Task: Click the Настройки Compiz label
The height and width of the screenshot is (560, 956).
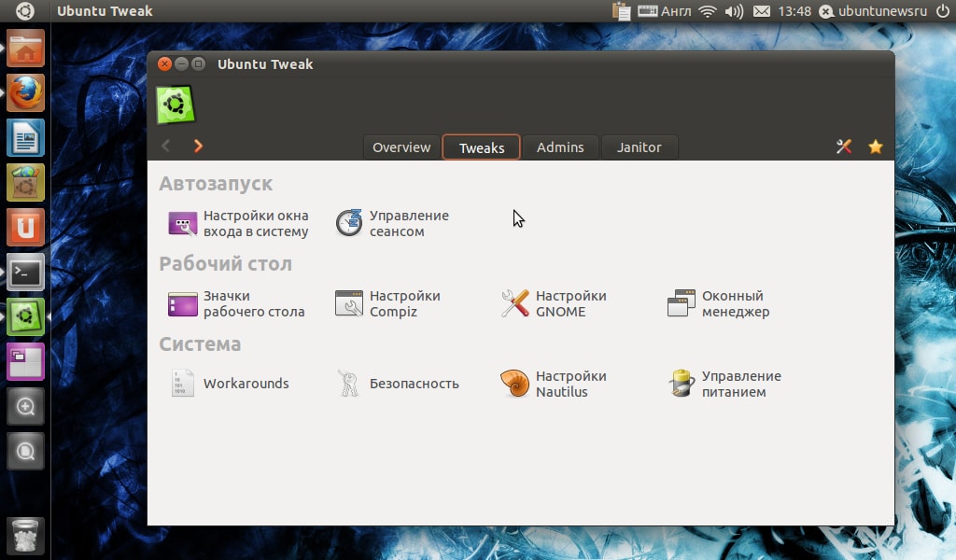Action: [405, 303]
